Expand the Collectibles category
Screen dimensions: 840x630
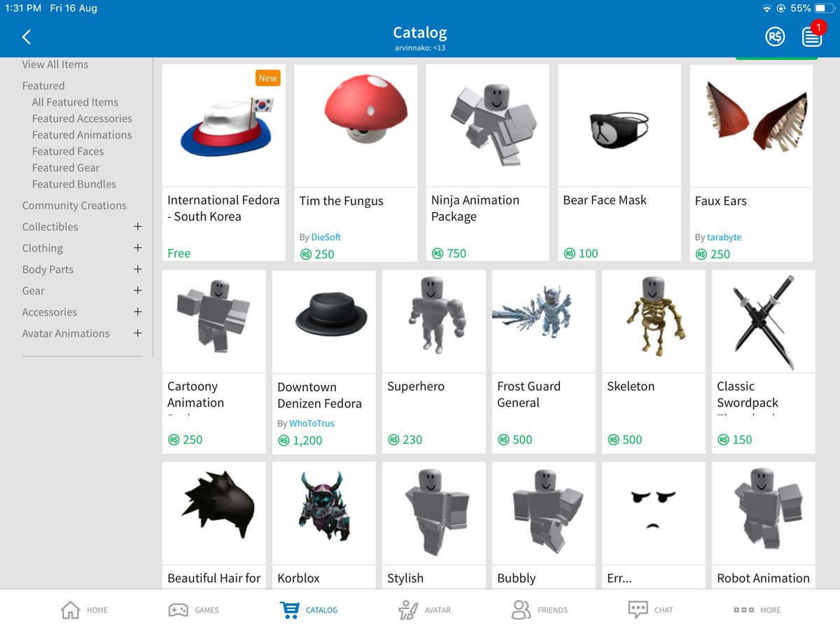point(138,227)
